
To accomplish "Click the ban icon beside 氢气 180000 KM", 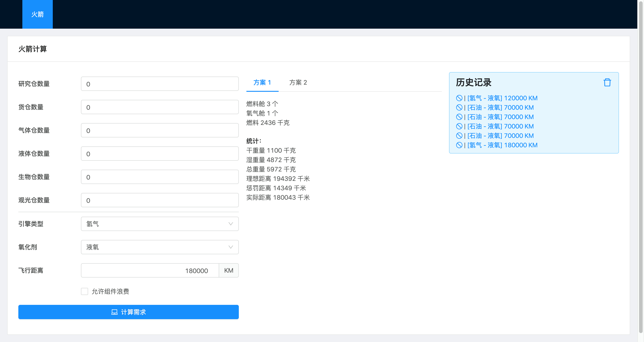I will click(x=459, y=145).
